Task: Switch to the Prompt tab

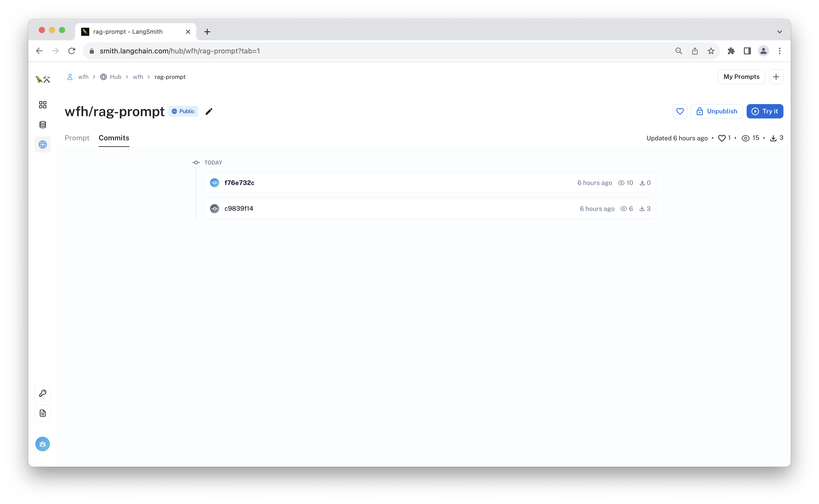Action: click(77, 138)
